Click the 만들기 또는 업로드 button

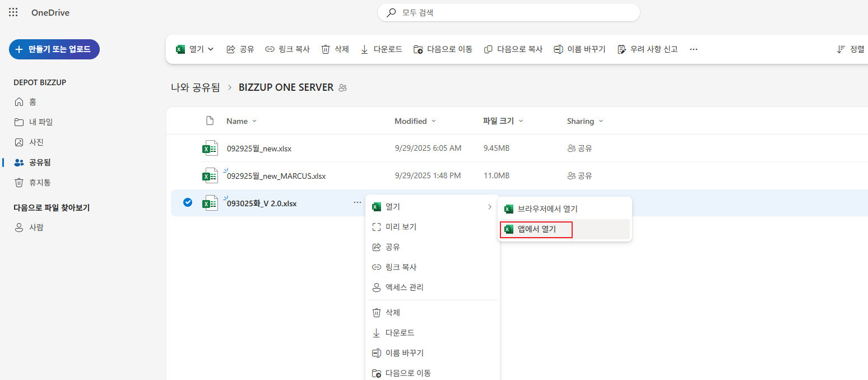(54, 49)
